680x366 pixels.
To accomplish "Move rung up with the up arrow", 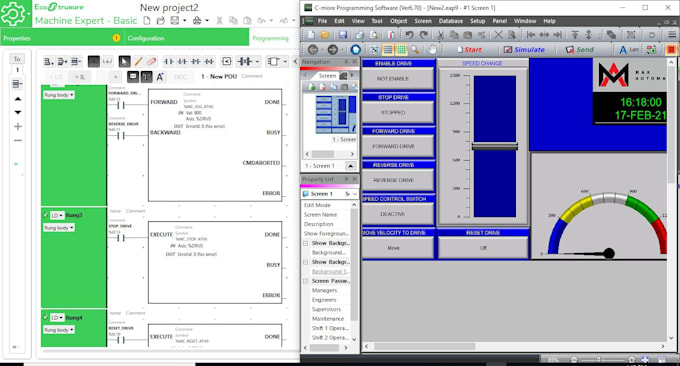I will click(18, 99).
